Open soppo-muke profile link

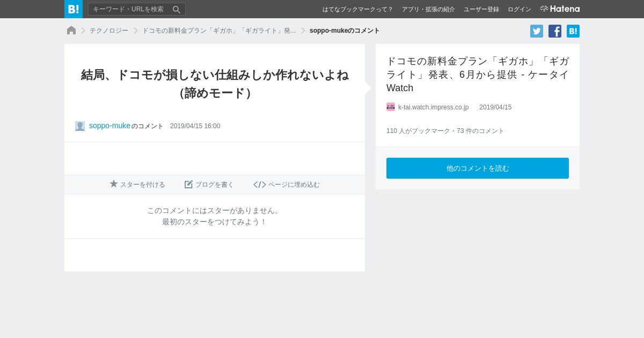coord(109,126)
